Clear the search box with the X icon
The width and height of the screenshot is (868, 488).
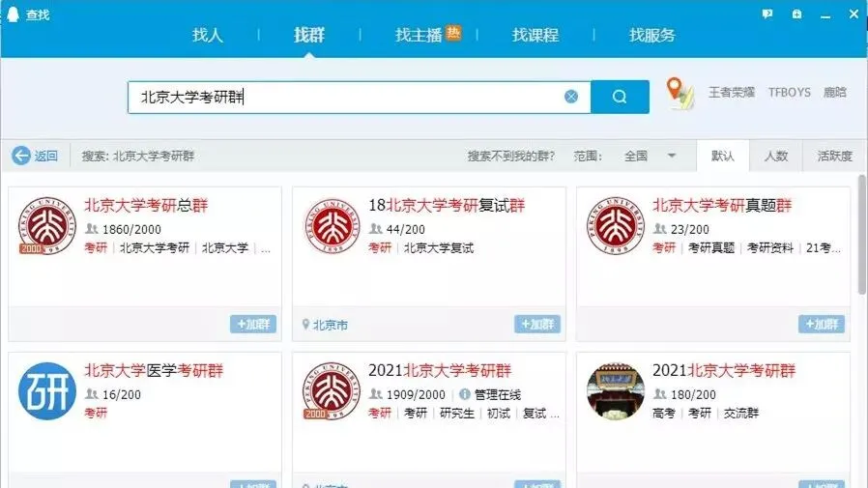pos(571,97)
